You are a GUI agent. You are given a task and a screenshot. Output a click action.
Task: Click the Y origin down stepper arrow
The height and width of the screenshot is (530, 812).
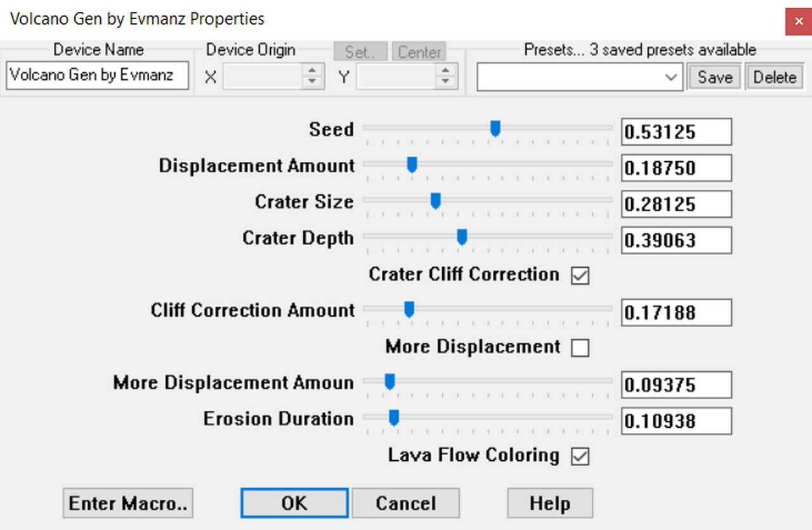(445, 81)
